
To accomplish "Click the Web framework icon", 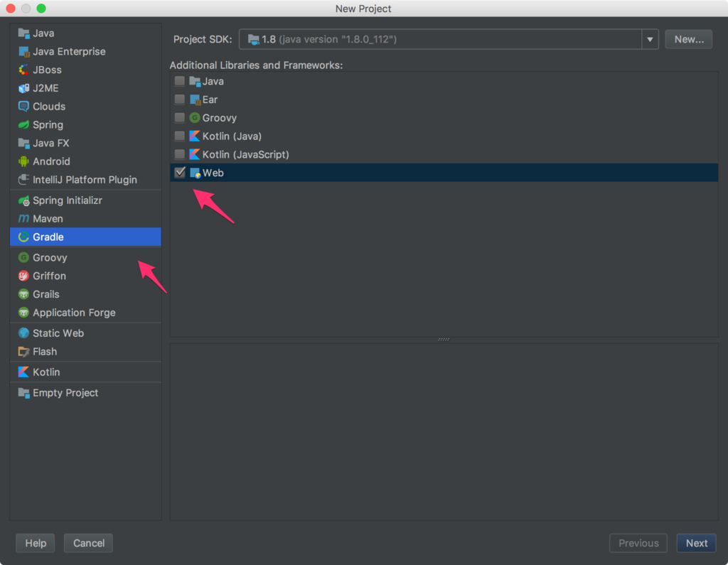I will [x=195, y=173].
